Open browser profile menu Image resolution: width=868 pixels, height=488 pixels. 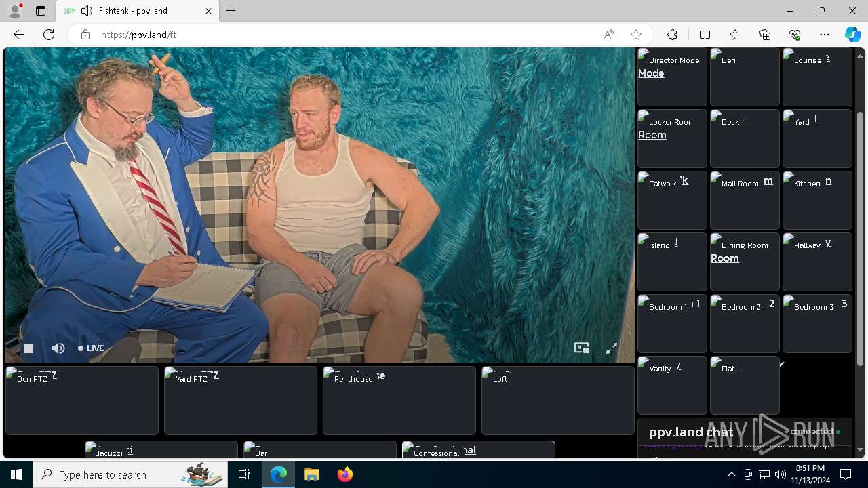coord(15,11)
